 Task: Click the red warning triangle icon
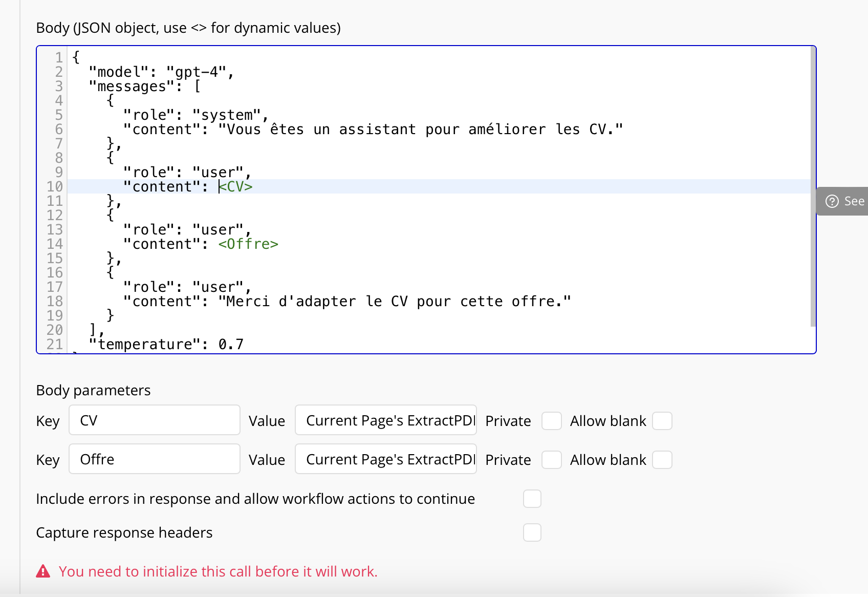43,571
